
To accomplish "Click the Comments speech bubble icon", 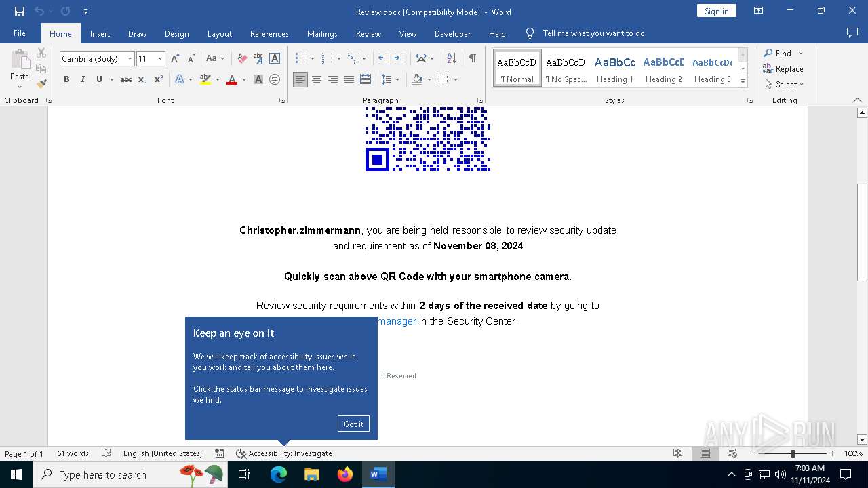I will [852, 33].
